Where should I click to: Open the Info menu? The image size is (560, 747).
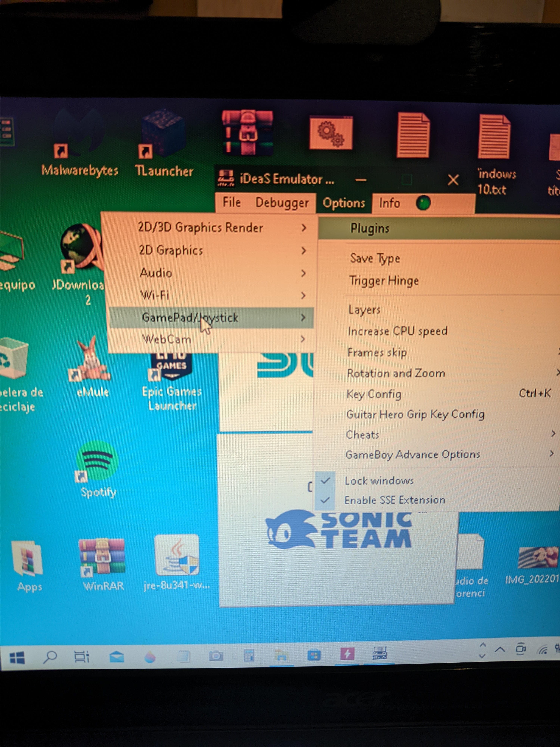pos(389,203)
